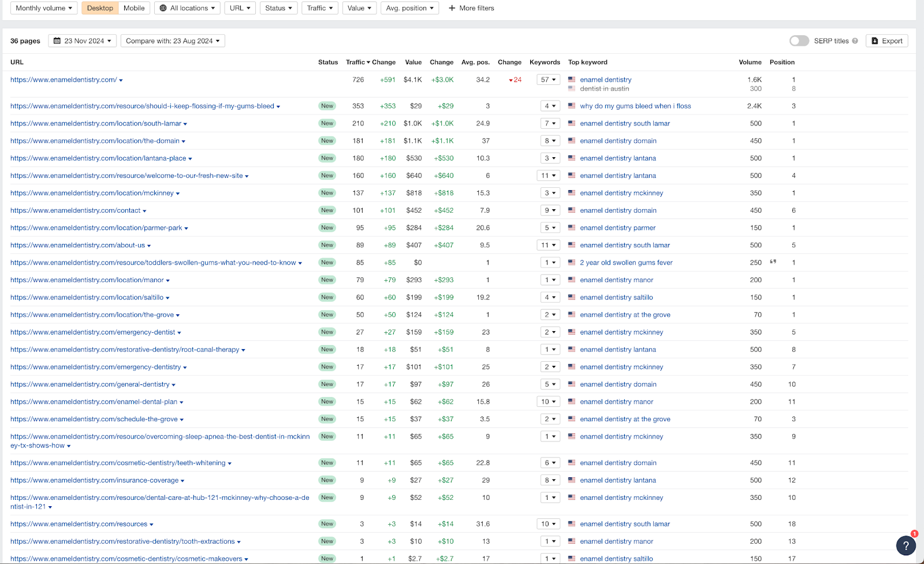Click the red down arrow in the Change column

click(511, 80)
